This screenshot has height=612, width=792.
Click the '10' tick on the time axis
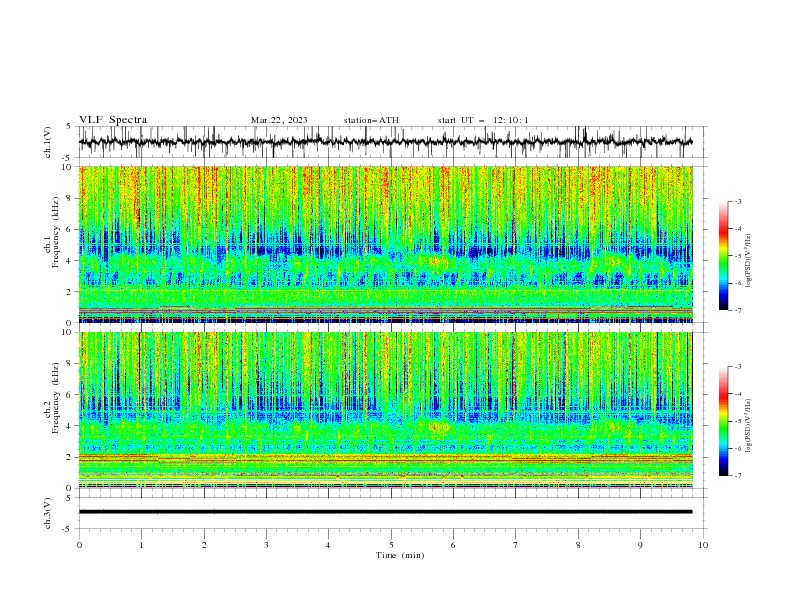703,545
